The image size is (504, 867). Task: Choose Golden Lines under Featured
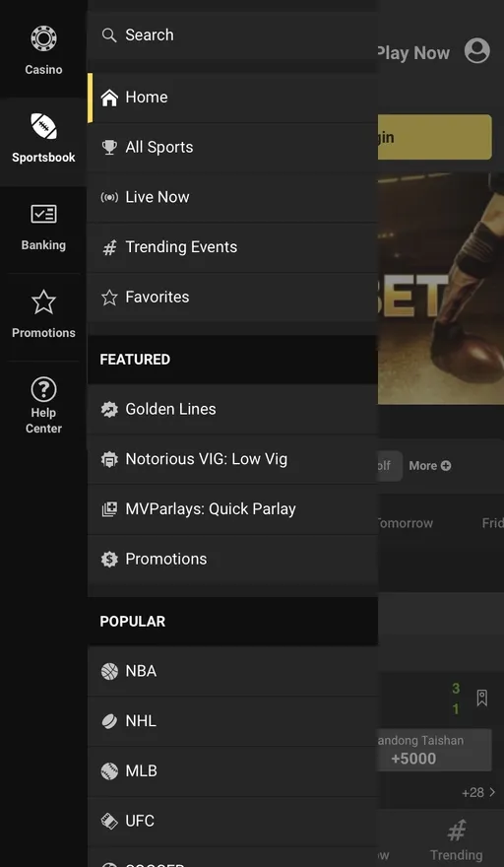click(232, 409)
